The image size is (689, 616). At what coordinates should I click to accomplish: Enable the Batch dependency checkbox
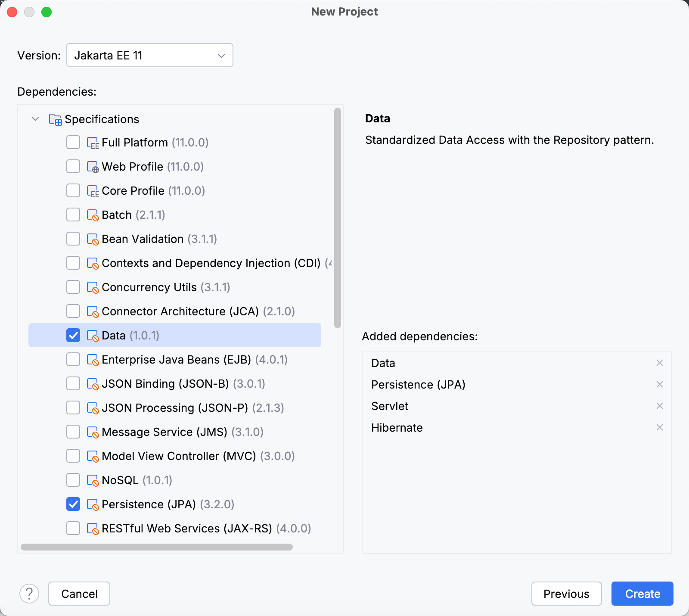click(x=73, y=215)
